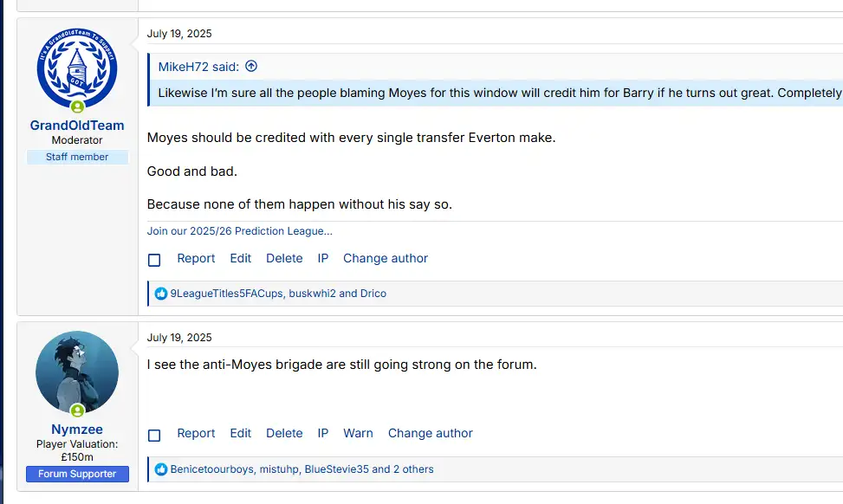Open the 2025/26 Prediction League signature link

pos(239,231)
